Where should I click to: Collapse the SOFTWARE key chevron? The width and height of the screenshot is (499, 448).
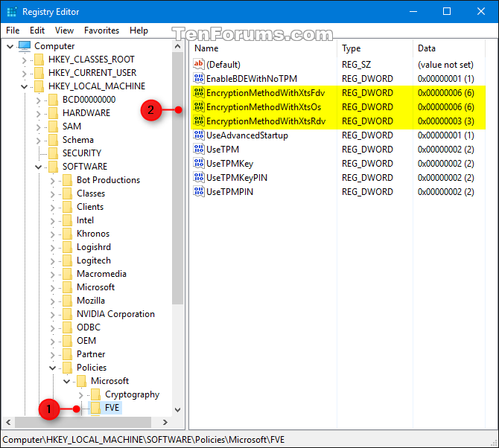(x=38, y=167)
